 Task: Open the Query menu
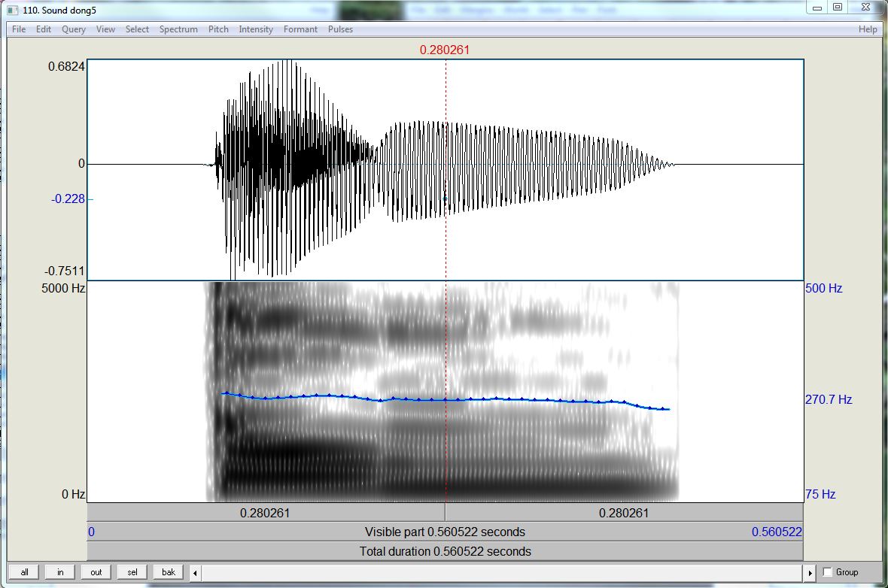click(x=74, y=29)
